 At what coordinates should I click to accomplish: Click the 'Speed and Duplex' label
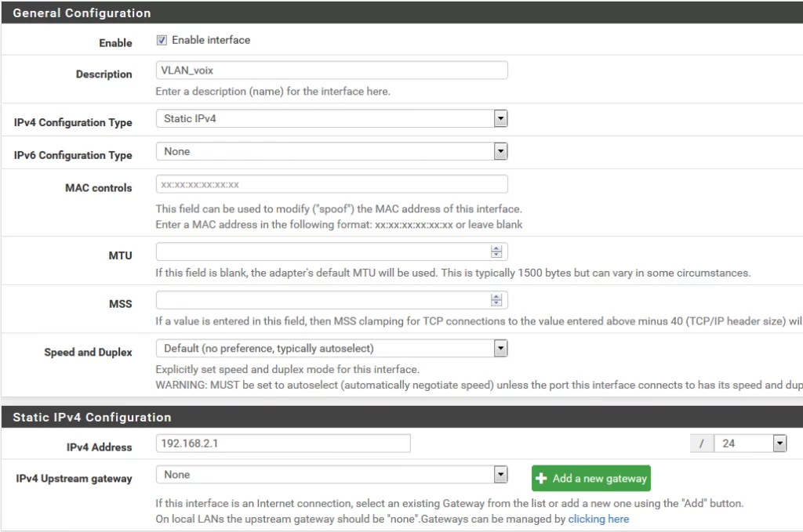click(x=88, y=353)
